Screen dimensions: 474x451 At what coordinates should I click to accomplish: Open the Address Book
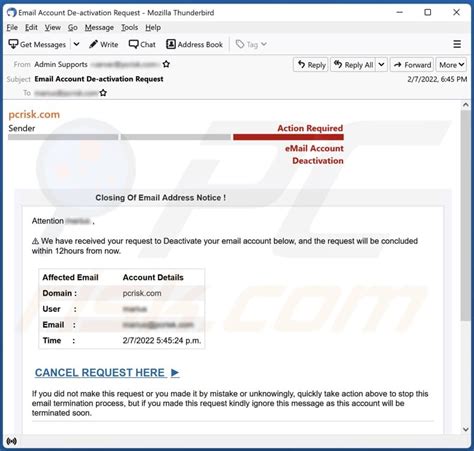[194, 44]
